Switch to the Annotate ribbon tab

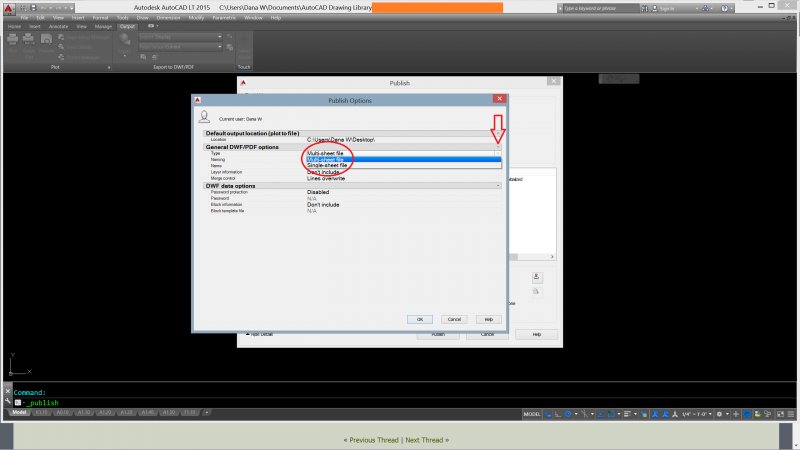pos(58,27)
